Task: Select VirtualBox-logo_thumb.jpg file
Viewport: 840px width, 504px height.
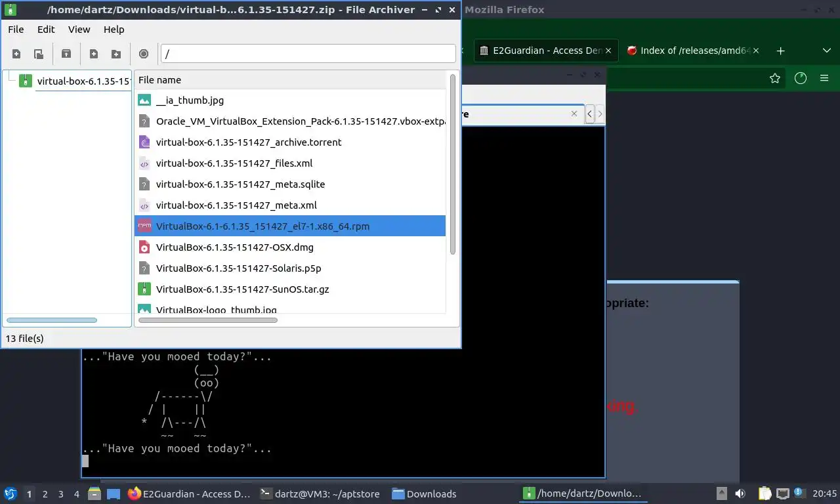Action: pos(290,307)
